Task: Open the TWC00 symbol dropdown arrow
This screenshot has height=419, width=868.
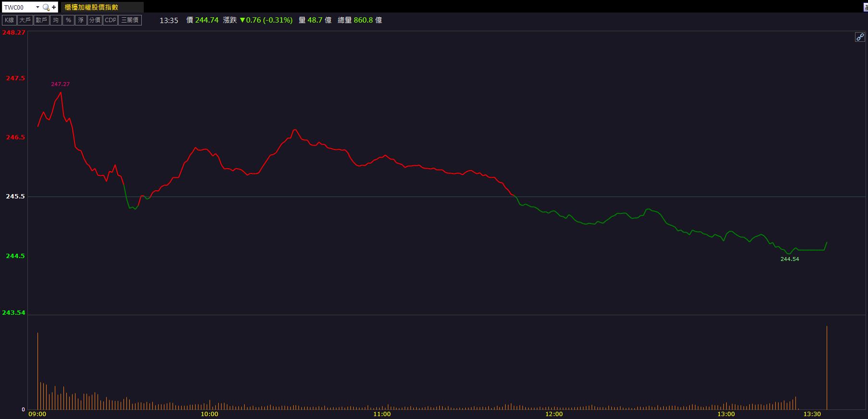Action: (37, 7)
